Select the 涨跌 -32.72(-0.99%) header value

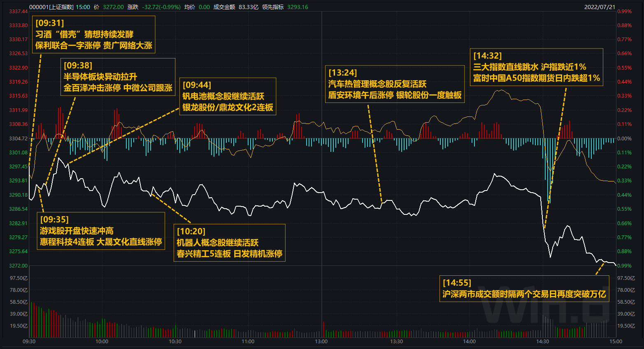point(154,7)
